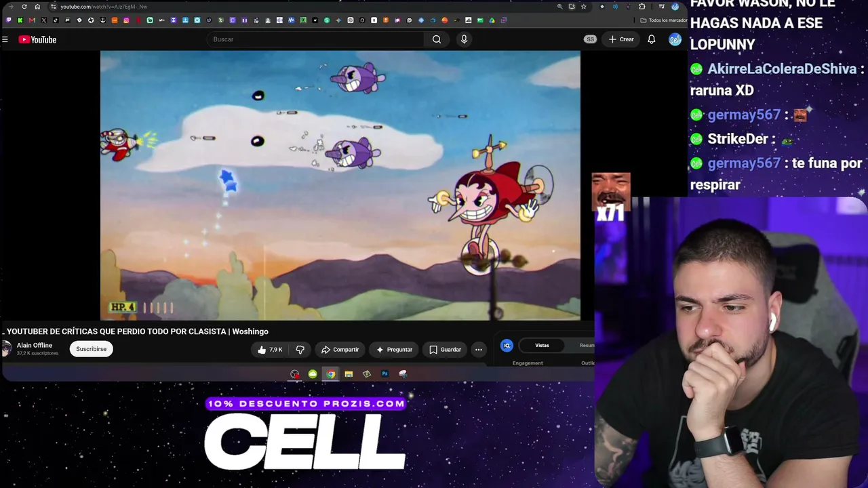868x488 pixels.
Task: Select the Vistas tab
Action: pyautogui.click(x=542, y=346)
